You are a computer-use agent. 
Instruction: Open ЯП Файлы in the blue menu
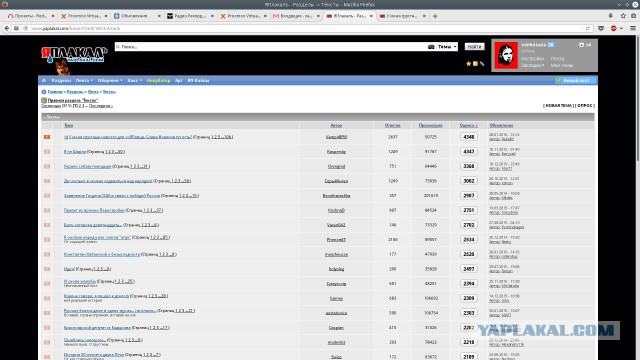point(198,80)
